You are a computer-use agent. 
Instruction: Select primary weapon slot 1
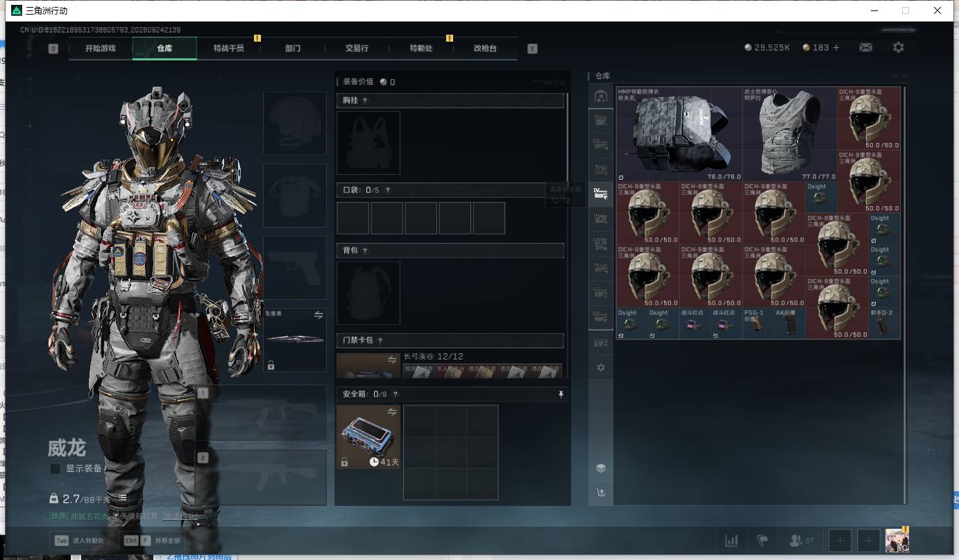click(261, 413)
